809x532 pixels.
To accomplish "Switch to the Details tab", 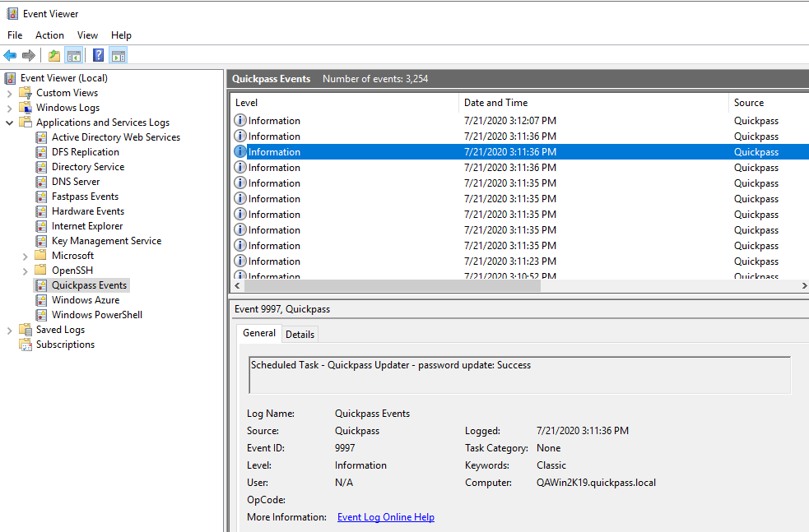I will (300, 335).
